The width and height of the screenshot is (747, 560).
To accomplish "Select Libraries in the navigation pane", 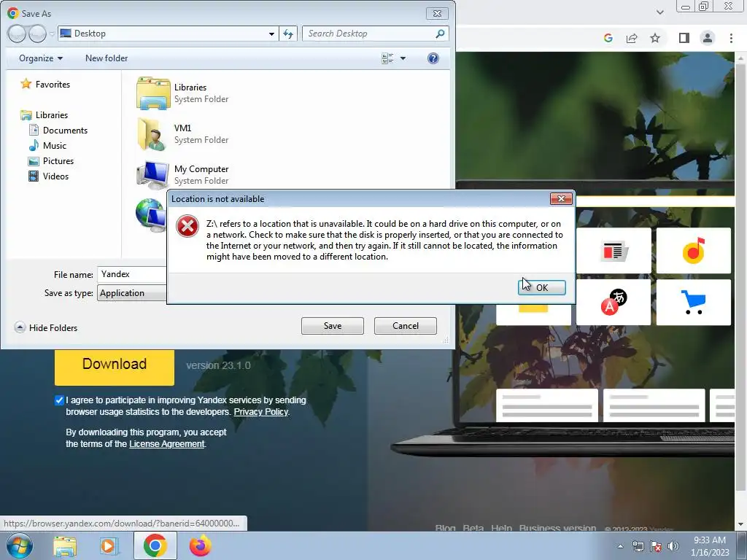I will pos(44,114).
